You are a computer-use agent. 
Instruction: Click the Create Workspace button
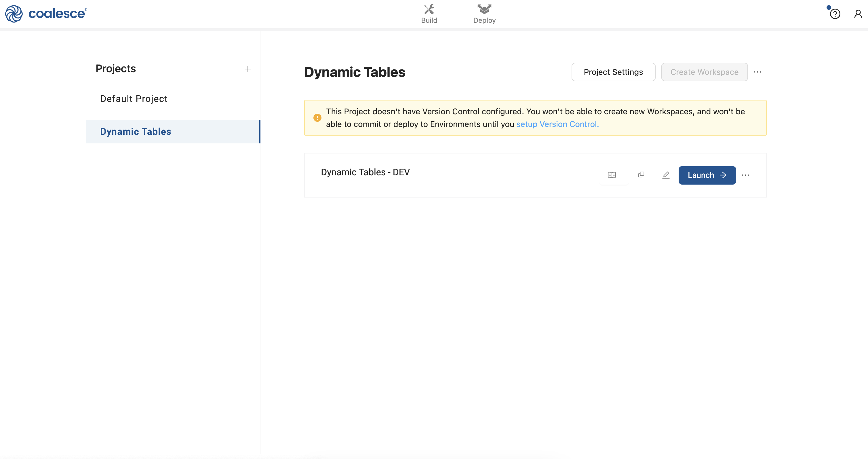(704, 72)
